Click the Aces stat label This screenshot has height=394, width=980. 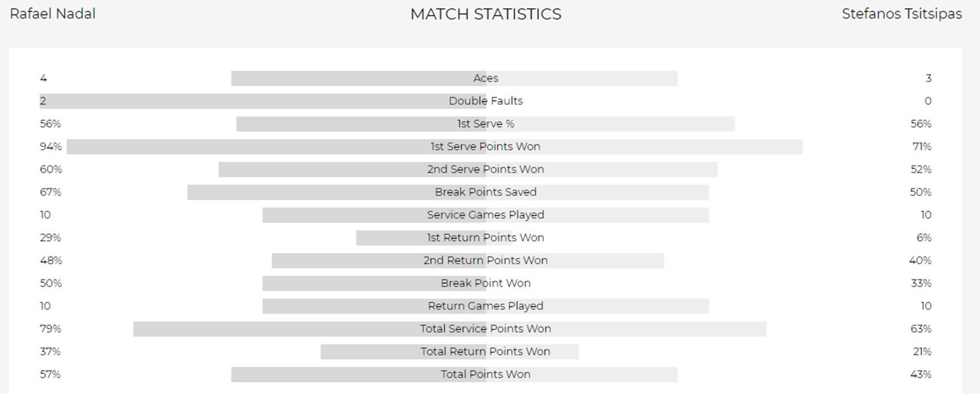point(486,78)
